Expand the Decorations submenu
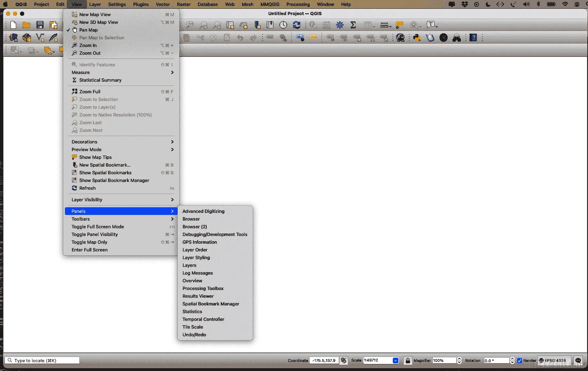The height and width of the screenshot is (371, 588). point(121,142)
